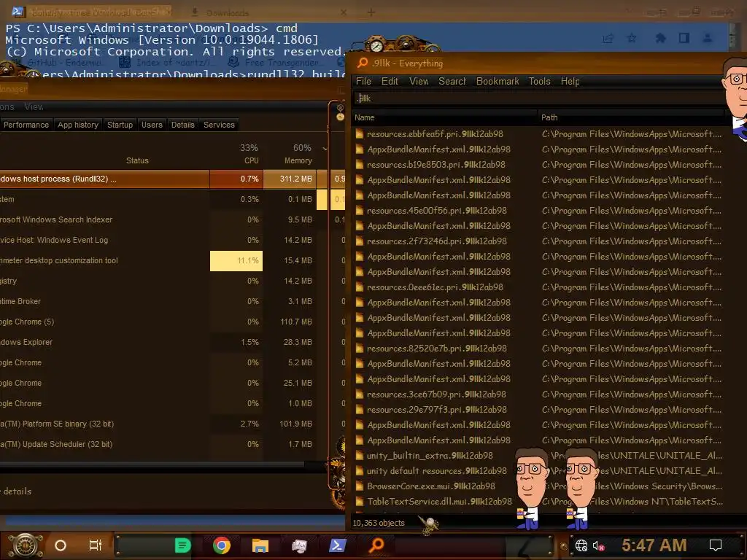Open View menu in Everything
747x560 pixels.
pos(419,82)
